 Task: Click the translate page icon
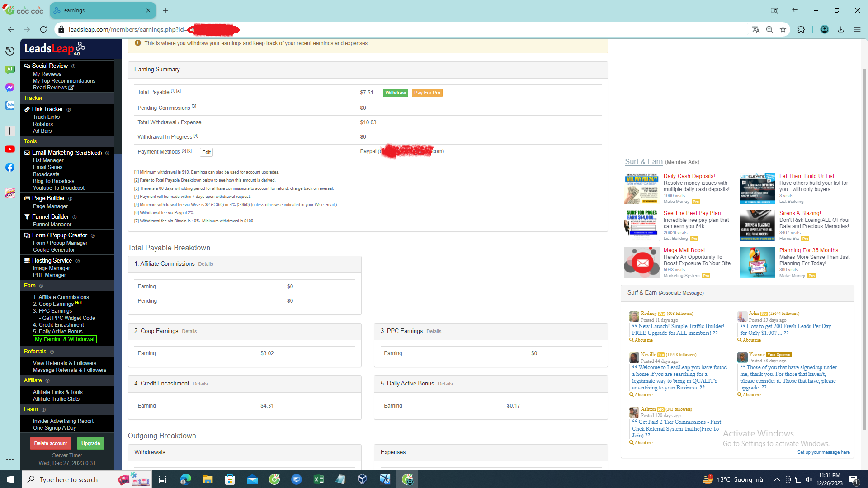[x=755, y=29]
